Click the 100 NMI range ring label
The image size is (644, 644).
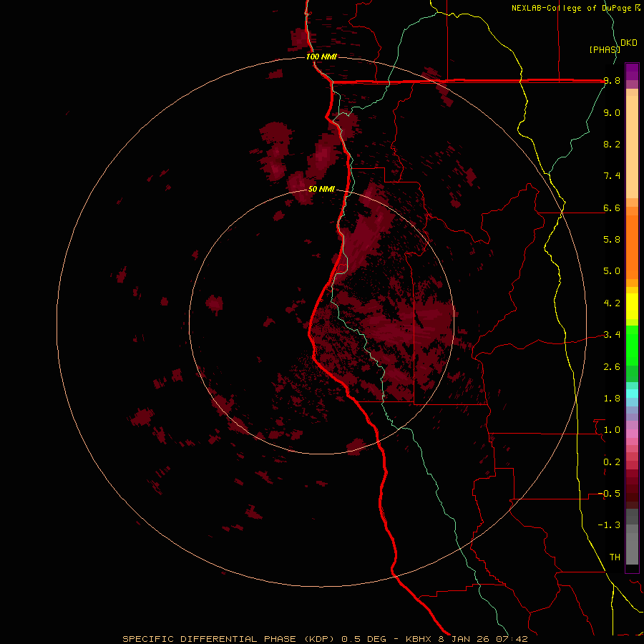[321, 57]
